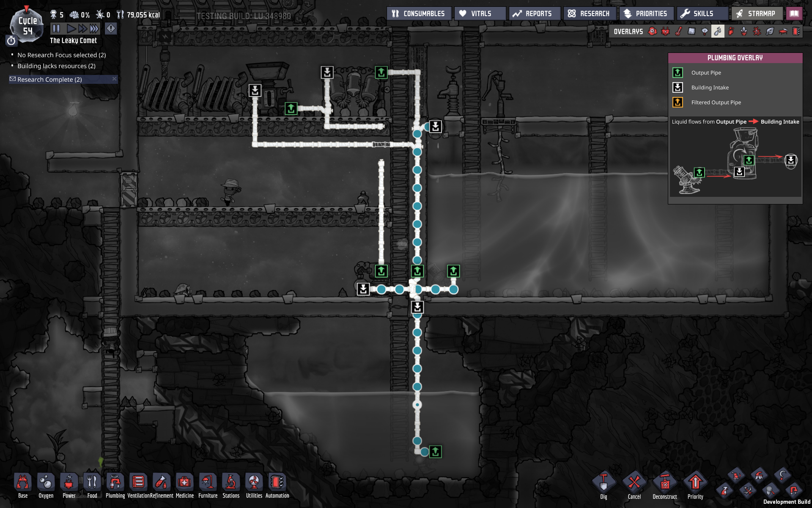The height and width of the screenshot is (508, 812).
Task: Select the Dig tool
Action: (604, 483)
